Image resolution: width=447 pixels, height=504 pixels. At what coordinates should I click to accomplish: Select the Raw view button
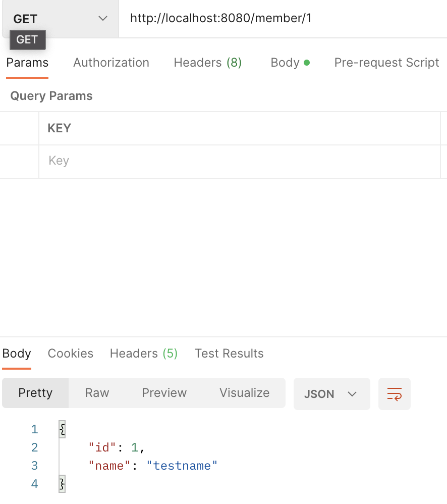pyautogui.click(x=97, y=393)
